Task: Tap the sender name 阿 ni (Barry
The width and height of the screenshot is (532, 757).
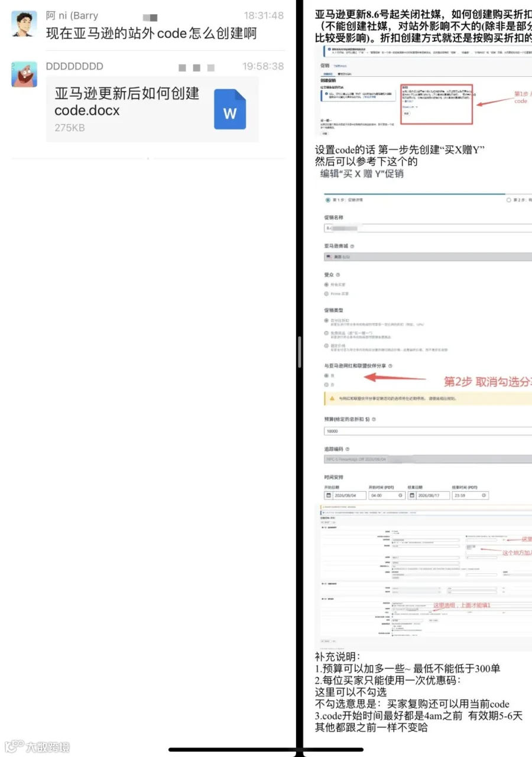Action: [x=72, y=16]
